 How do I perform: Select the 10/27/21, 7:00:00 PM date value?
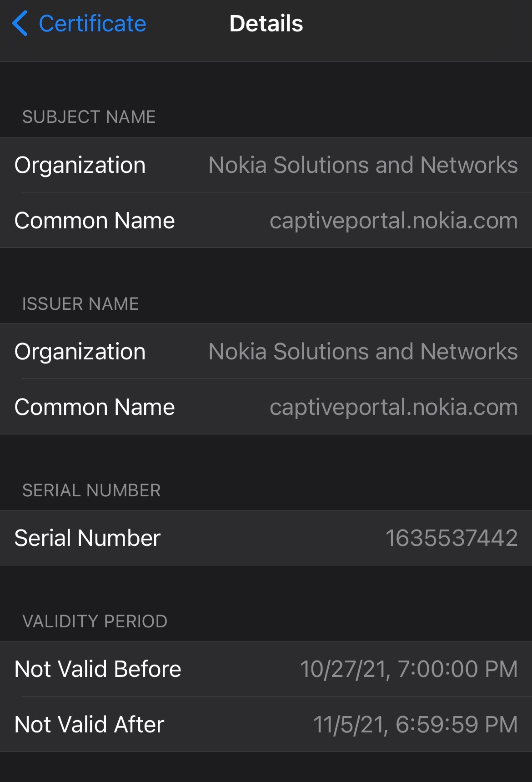click(408, 669)
